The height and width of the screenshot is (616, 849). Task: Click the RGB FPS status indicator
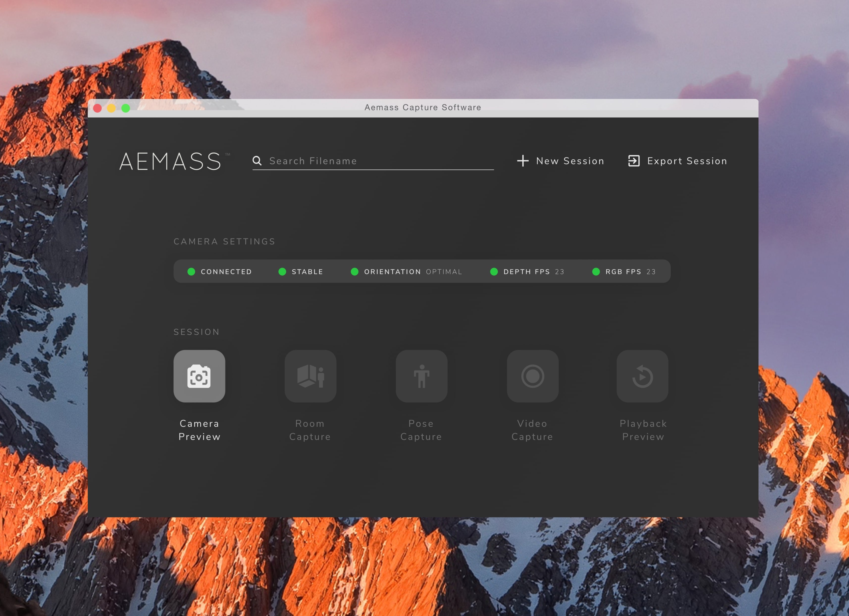coord(596,271)
